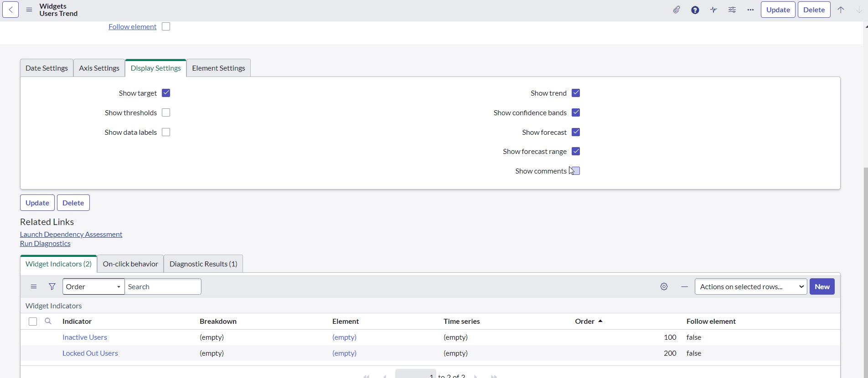Open personalize form sliders icon

(x=732, y=10)
